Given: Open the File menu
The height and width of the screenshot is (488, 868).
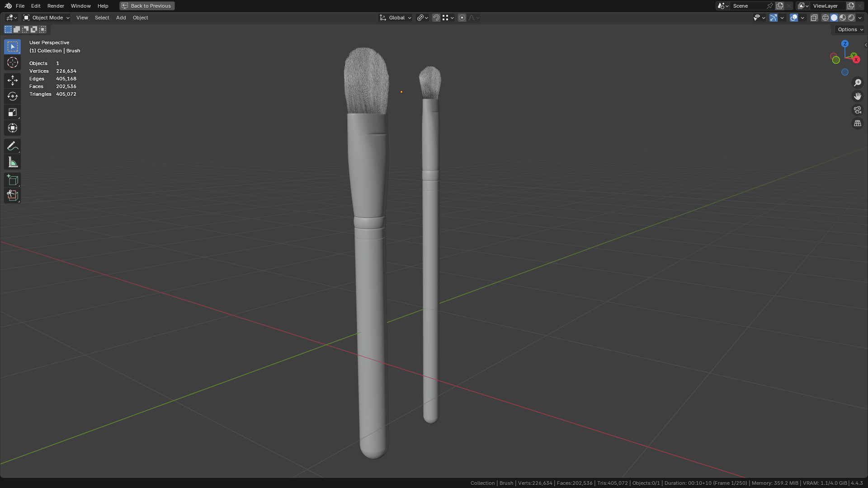Looking at the screenshot, I should [x=20, y=6].
